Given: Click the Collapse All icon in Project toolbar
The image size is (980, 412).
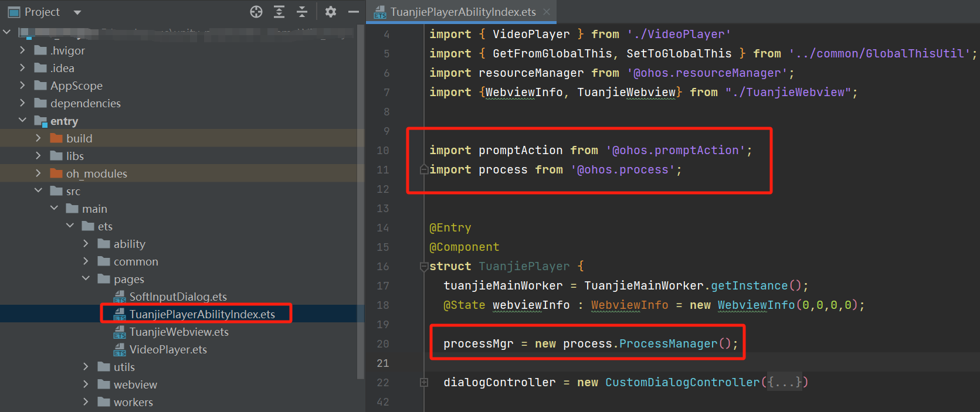Looking at the screenshot, I should 302,12.
